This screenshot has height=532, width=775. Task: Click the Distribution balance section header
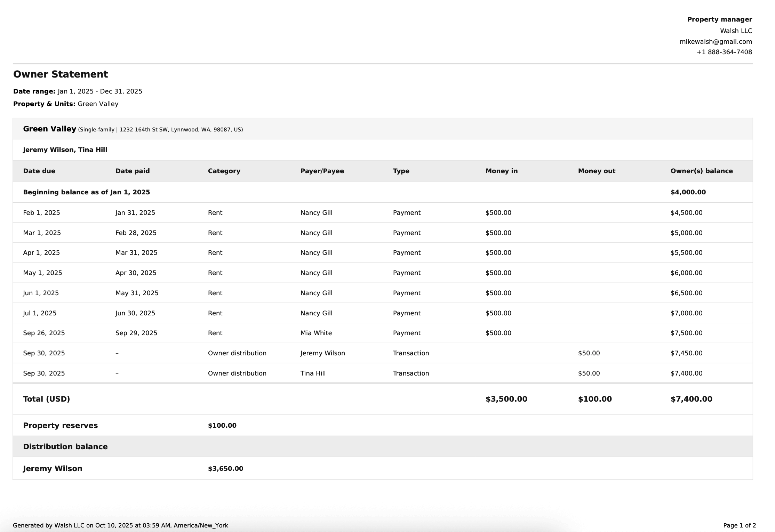(x=65, y=447)
